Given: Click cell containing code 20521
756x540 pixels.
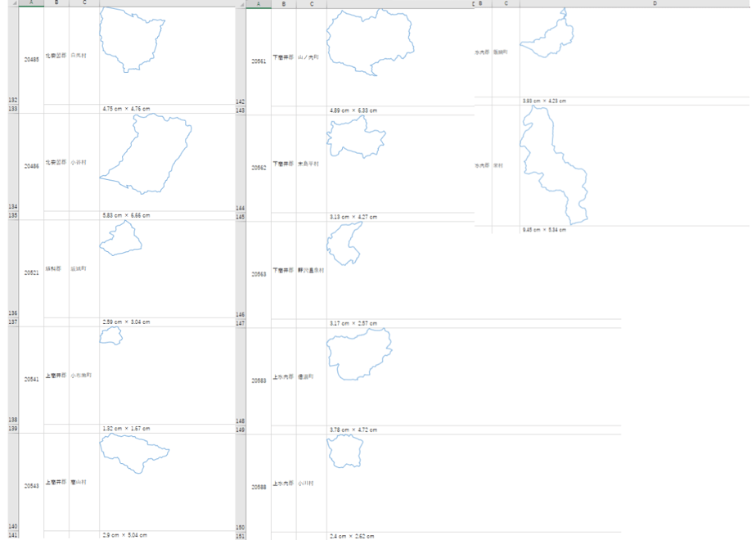Looking at the screenshot, I should click(x=31, y=273).
